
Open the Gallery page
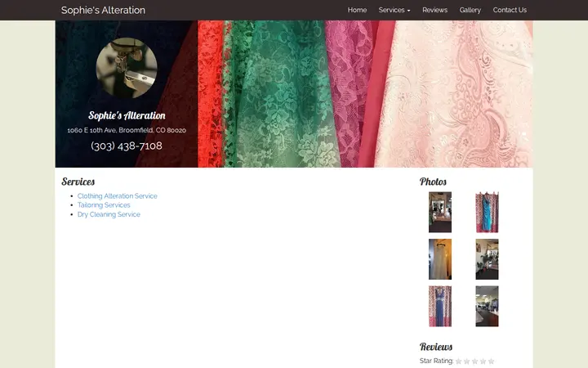point(470,10)
